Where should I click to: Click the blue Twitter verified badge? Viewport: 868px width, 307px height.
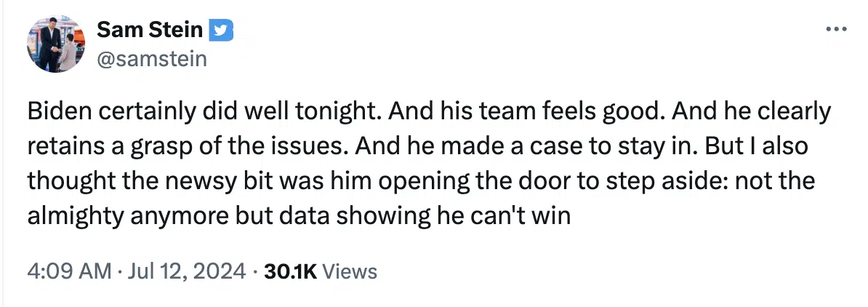pos(221,31)
